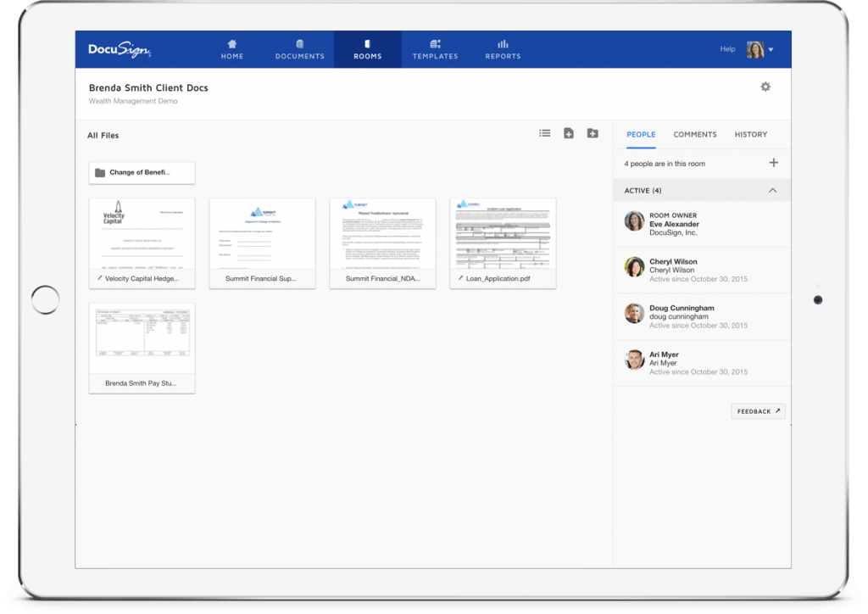Image resolution: width=868 pixels, height=614 pixels.
Task: View Reports using the bar-chart icon
Action: click(x=502, y=50)
